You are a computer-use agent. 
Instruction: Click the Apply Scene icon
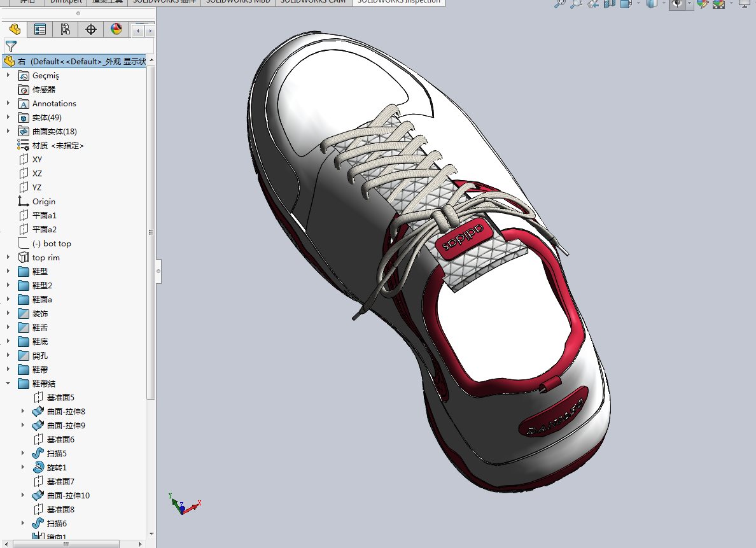pos(719,3)
